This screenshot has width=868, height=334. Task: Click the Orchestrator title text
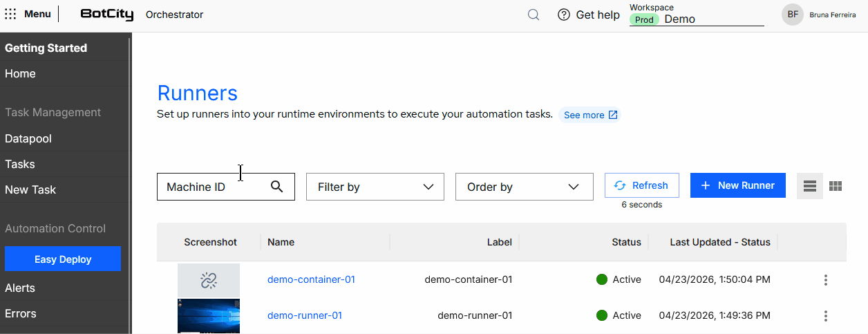(175, 15)
